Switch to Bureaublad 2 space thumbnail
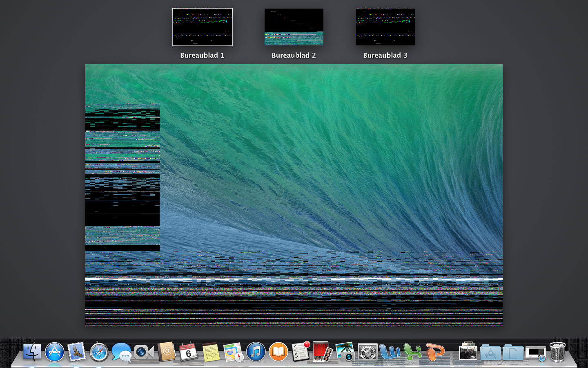Screen dimensions: 588x368 [x=294, y=27]
